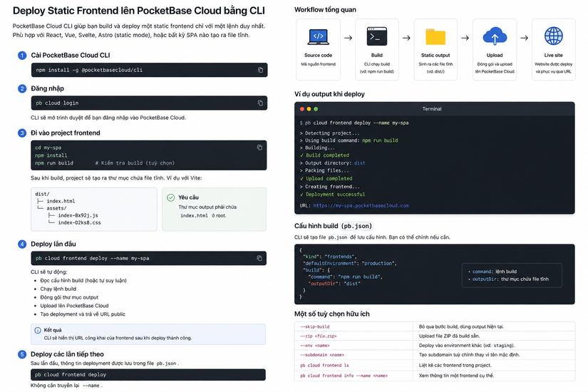Click the Workflow tổng quan heading

coord(325,10)
